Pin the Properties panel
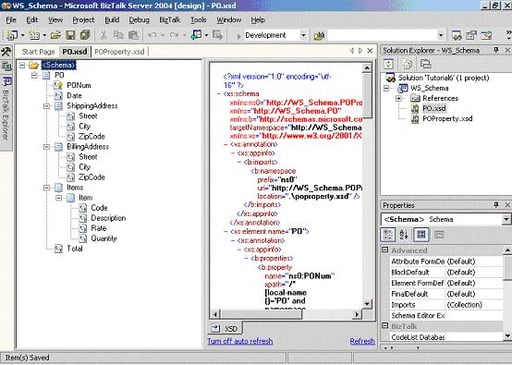The height and width of the screenshot is (365, 512). click(x=496, y=205)
